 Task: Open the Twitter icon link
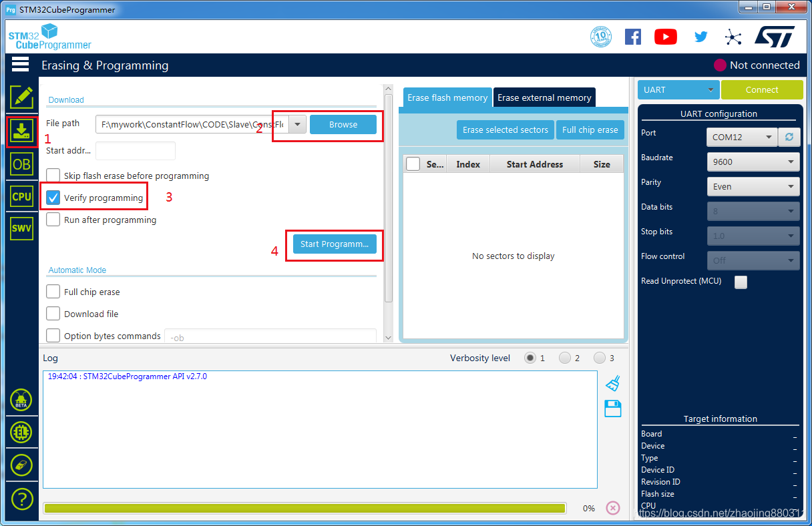tap(700, 37)
